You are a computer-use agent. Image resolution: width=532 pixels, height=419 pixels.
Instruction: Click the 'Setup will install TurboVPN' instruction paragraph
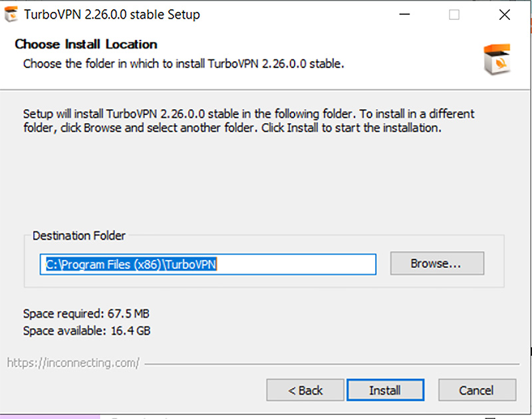click(248, 121)
